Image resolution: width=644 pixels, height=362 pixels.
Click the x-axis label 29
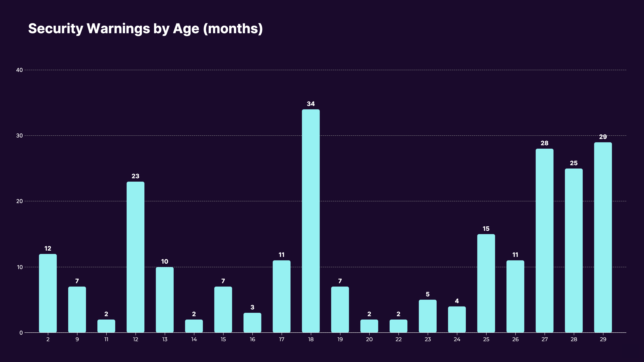pyautogui.click(x=603, y=340)
